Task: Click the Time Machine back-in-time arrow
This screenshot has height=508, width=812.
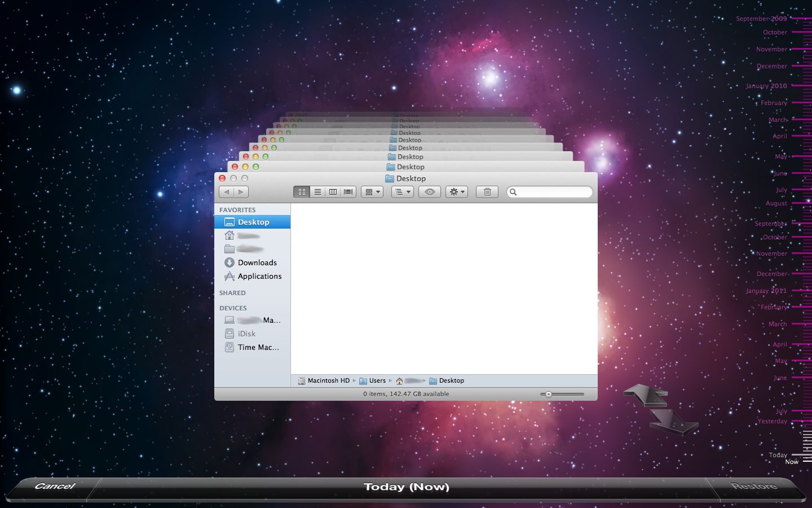Action: click(x=646, y=395)
